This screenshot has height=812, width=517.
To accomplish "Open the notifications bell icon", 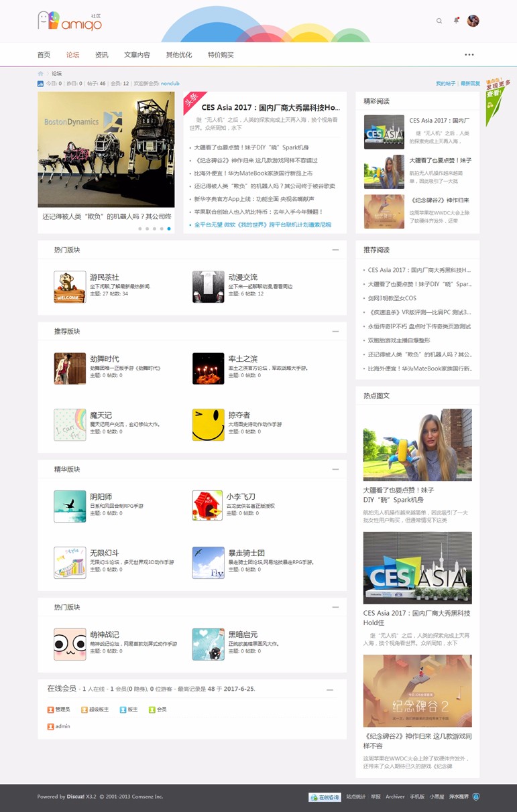I will pyautogui.click(x=456, y=21).
